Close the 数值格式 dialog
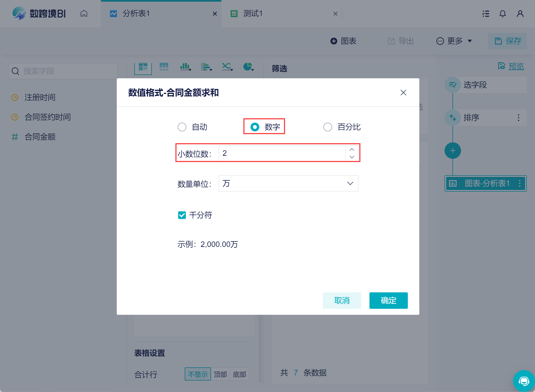 tap(403, 93)
